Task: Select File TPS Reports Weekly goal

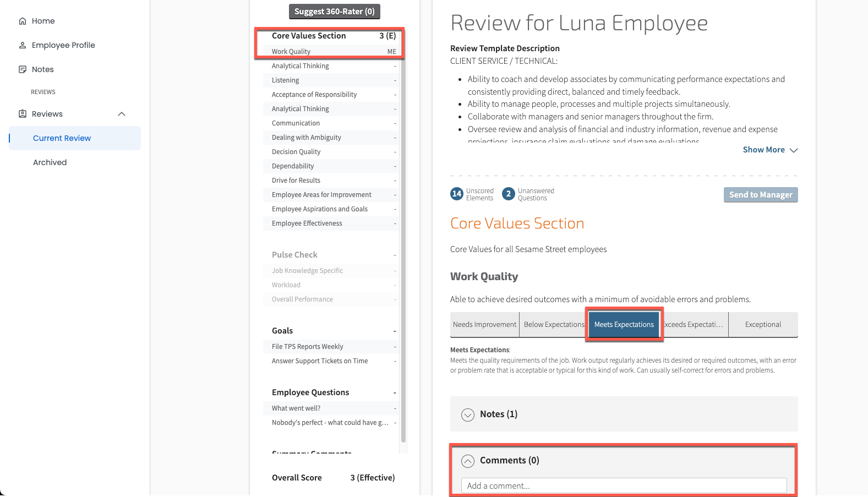Action: pyautogui.click(x=330, y=347)
